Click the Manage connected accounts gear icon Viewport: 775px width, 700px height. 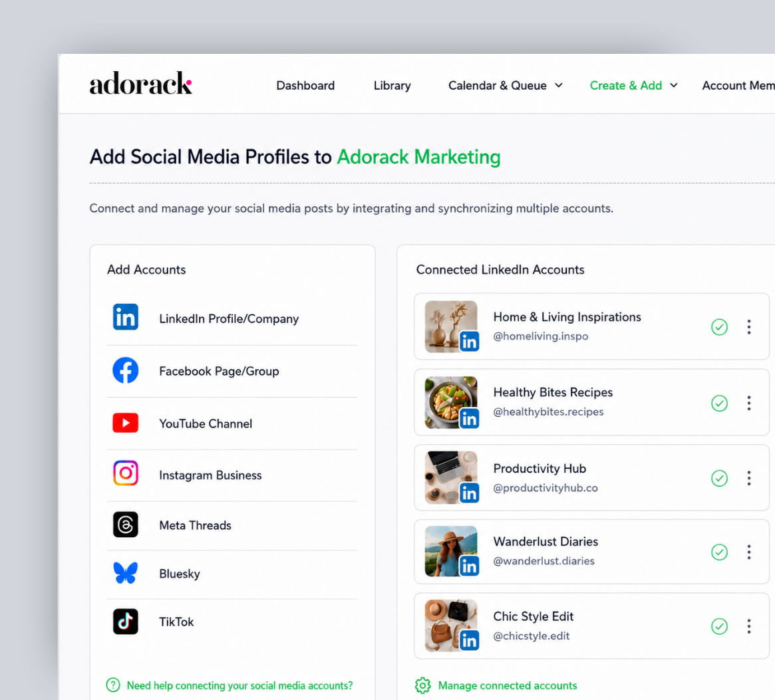click(422, 685)
